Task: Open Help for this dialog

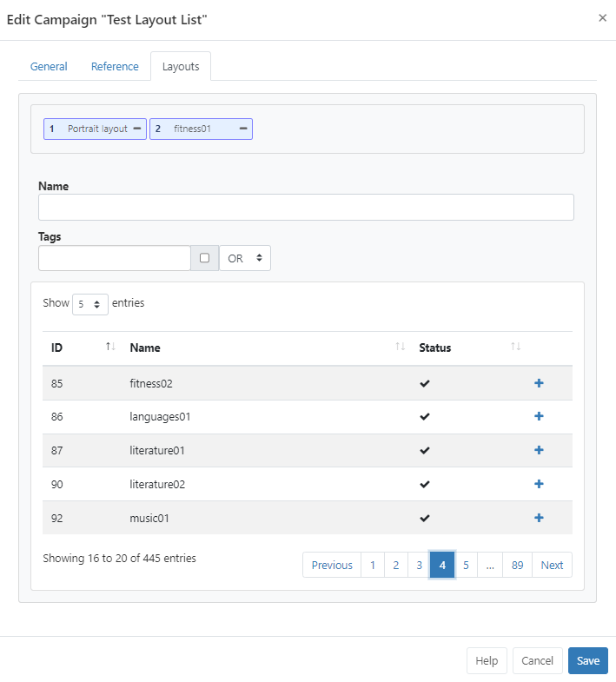Action: 487,660
